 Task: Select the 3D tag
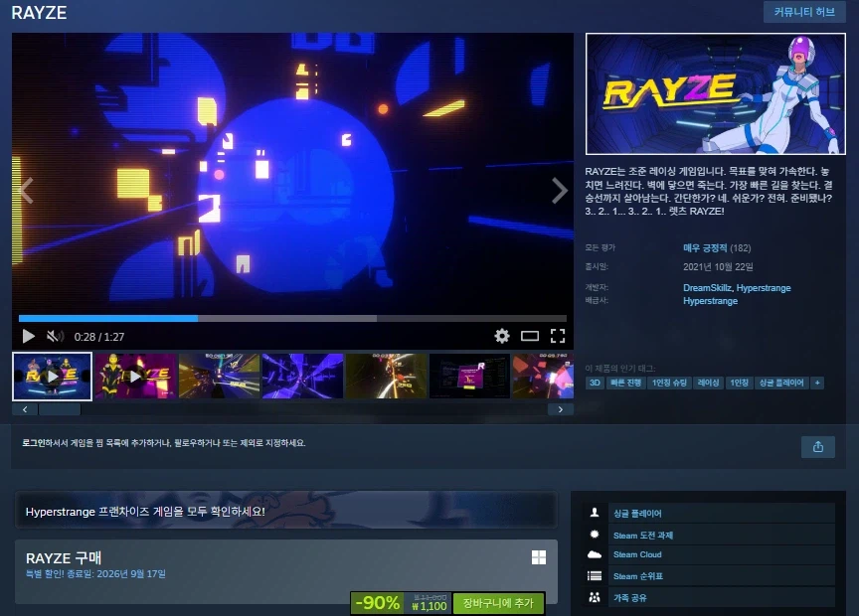point(595,383)
